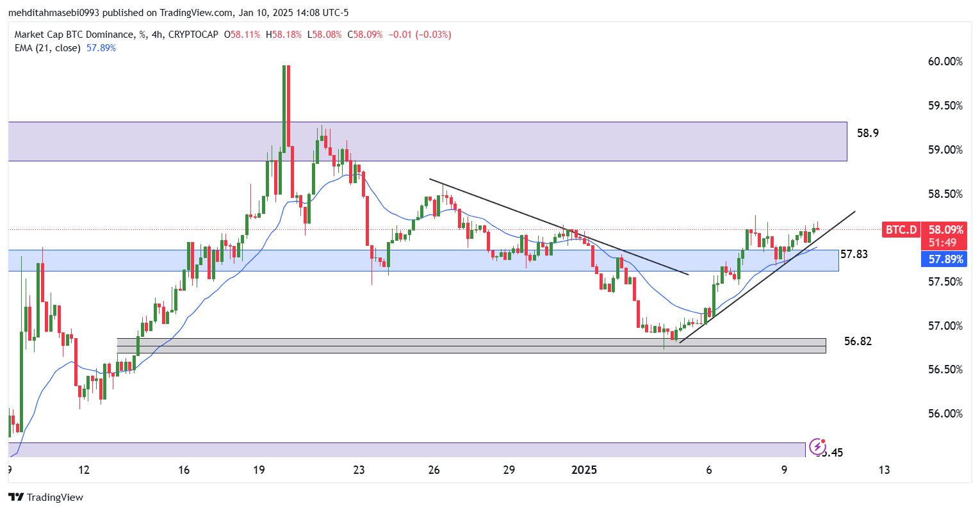
Task: Click the 58.50% price axis label
Action: (945, 194)
